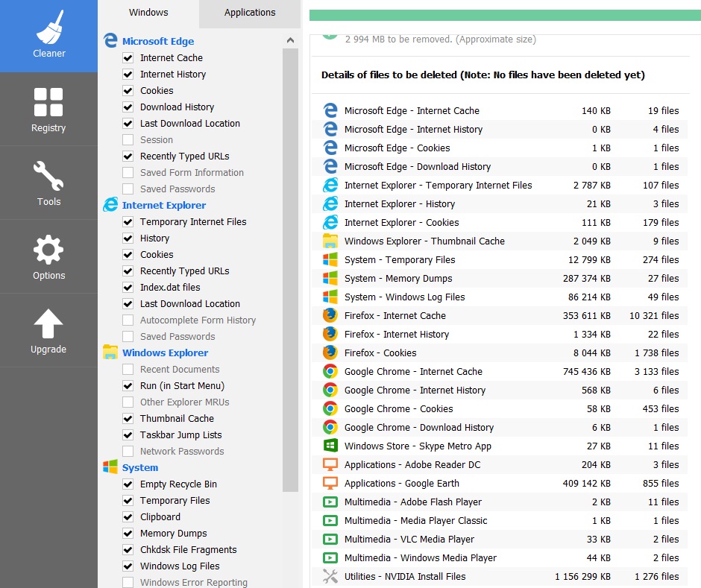Open the Cleaner section with broom icon
The width and height of the screenshot is (701, 588).
[48, 36]
